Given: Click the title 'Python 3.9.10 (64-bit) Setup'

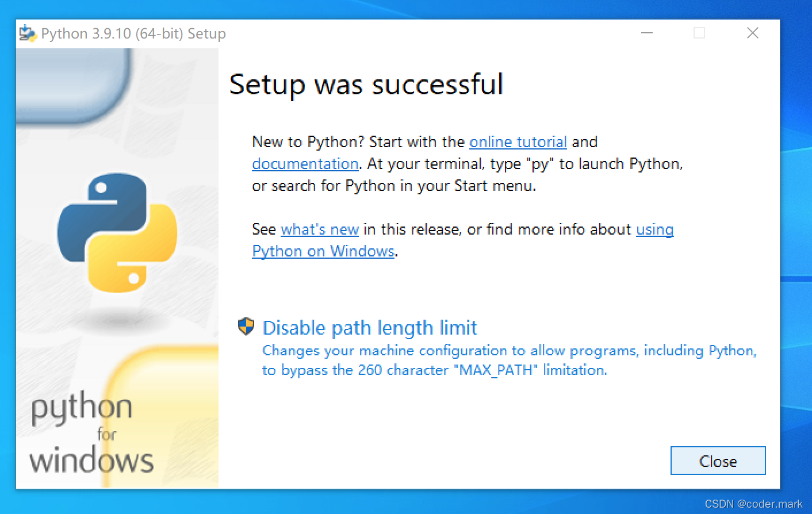Looking at the screenshot, I should tap(133, 33).
